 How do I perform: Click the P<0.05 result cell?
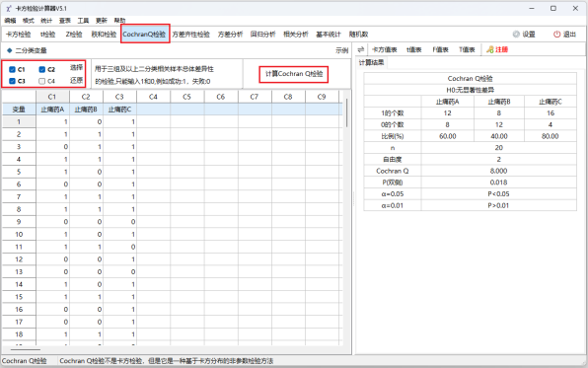click(499, 194)
